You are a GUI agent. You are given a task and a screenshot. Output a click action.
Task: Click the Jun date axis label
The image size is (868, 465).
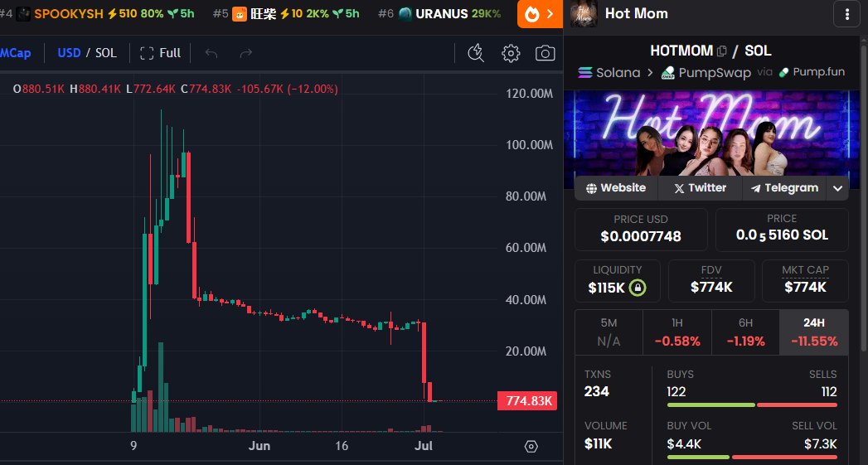click(x=259, y=446)
